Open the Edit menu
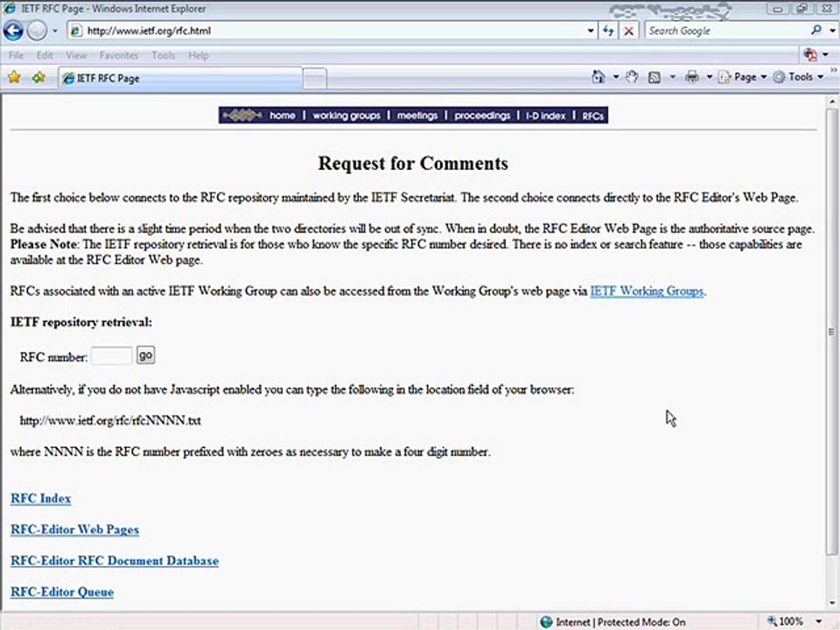Viewport: 840px width, 630px height. click(x=45, y=55)
